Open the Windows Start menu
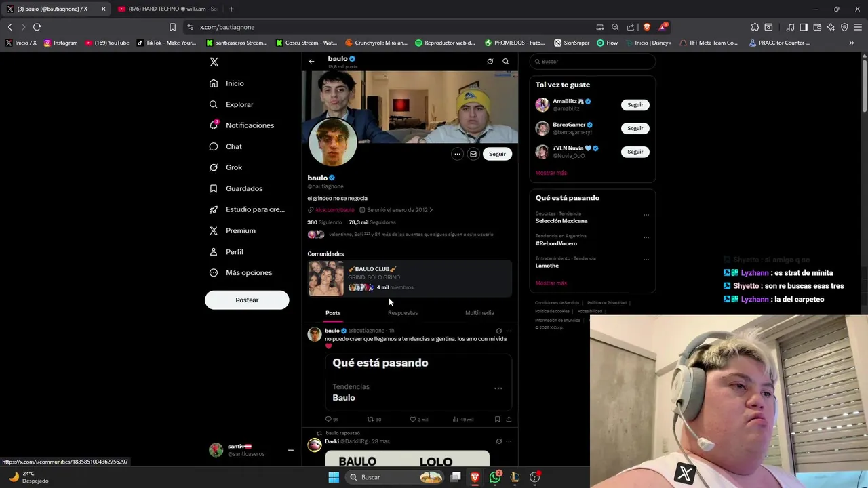868x488 pixels. pos(334,477)
